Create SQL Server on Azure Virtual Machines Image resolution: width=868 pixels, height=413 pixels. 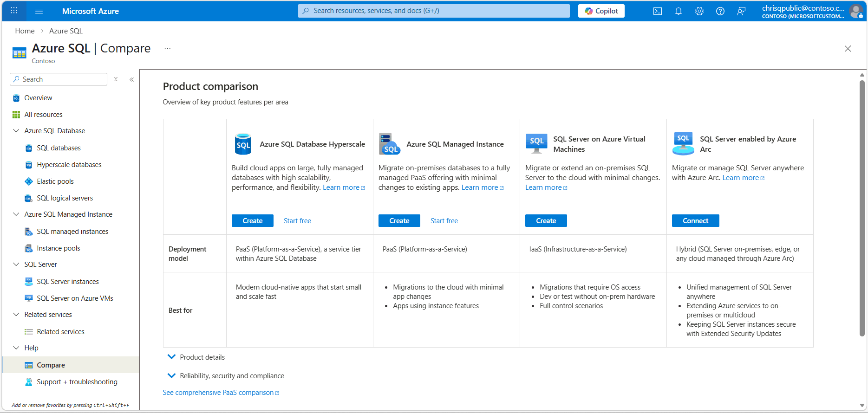[x=546, y=221]
